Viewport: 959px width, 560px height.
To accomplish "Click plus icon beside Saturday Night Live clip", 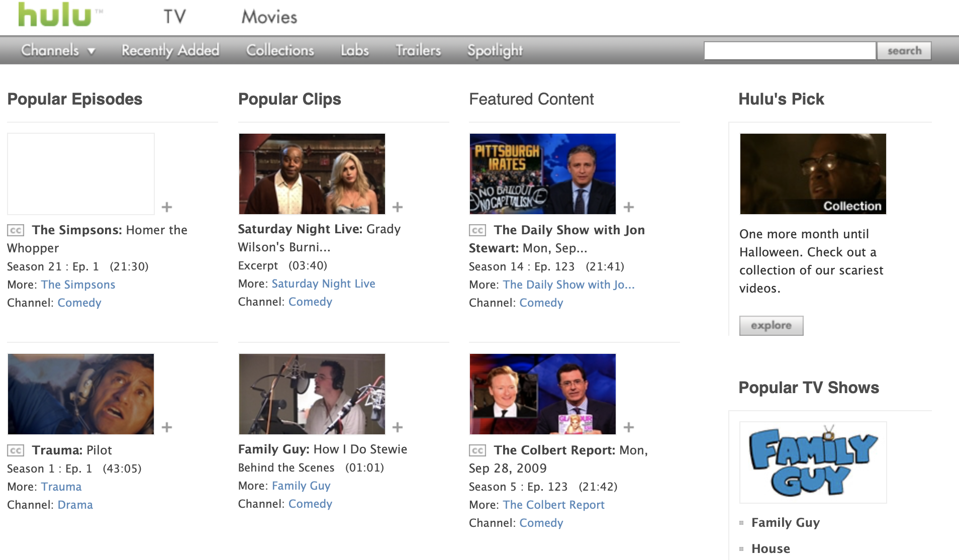I will pyautogui.click(x=398, y=207).
